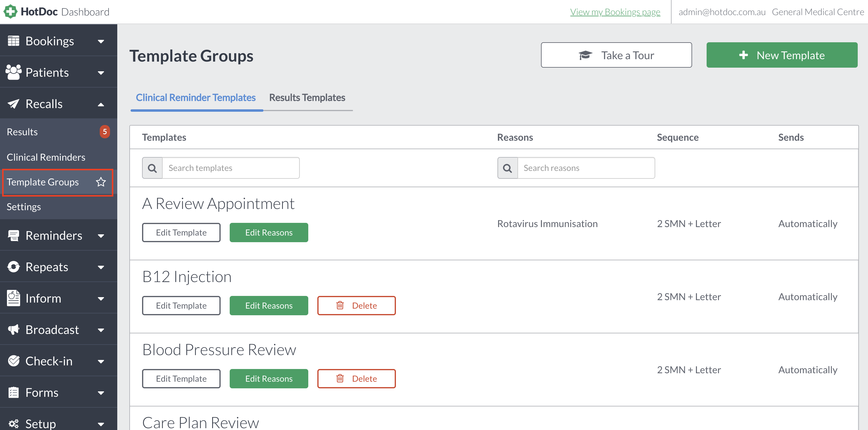Screen dimensions: 868x430
Task: Click the Broadcast megaphone icon
Action: 14,329
